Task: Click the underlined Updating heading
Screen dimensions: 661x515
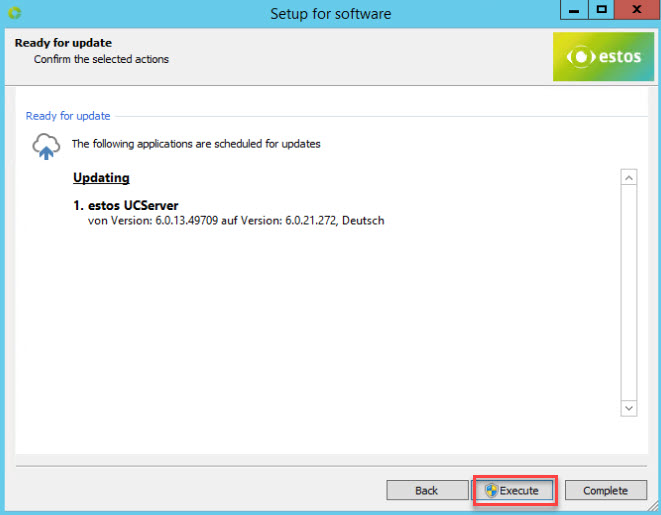Action: (x=101, y=178)
